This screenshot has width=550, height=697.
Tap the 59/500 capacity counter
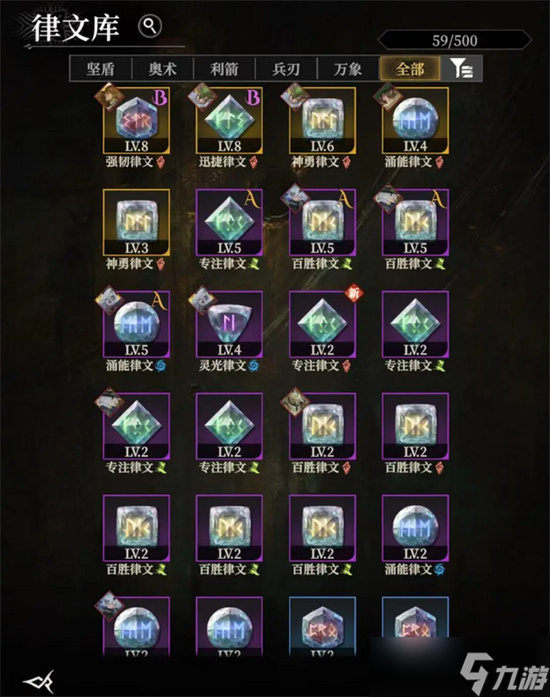(455, 40)
